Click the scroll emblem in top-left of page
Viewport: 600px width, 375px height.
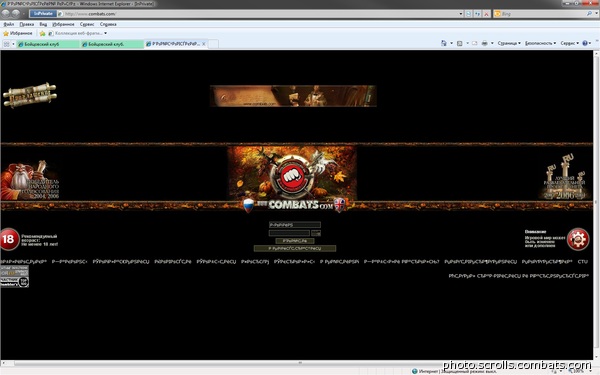click(30, 95)
